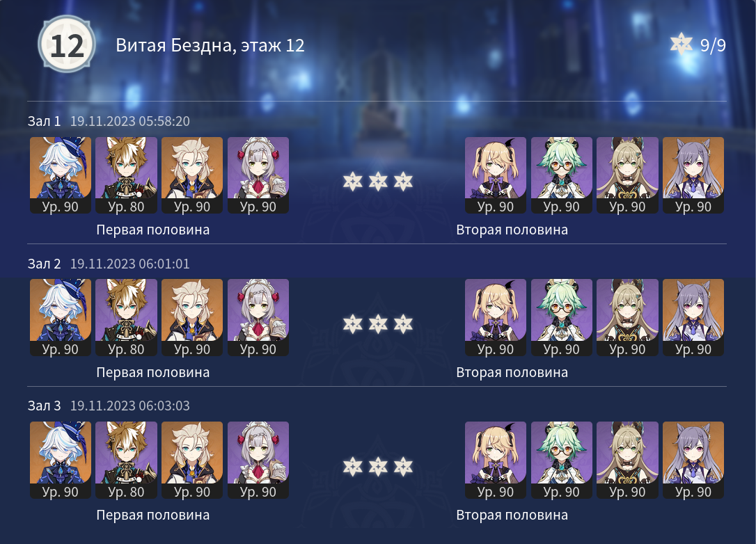Open Noelle portrait in Зал 3
The height and width of the screenshot is (544, 756).
[x=258, y=460]
